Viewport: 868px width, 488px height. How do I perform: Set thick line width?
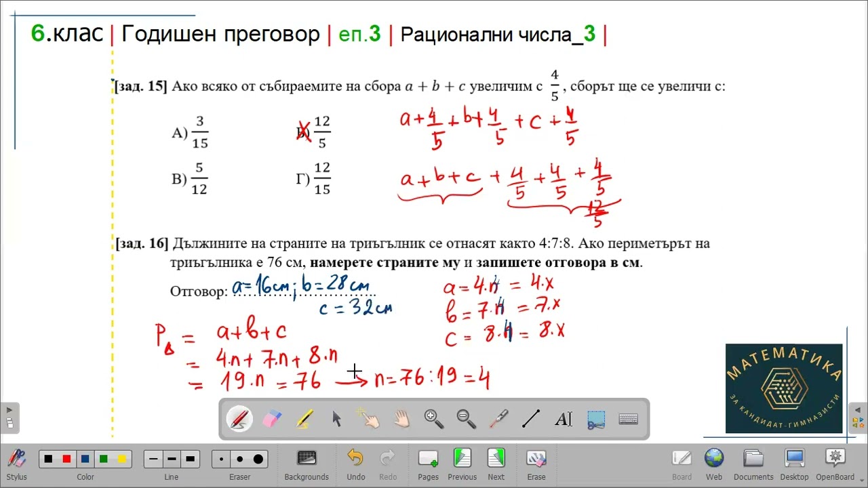[x=191, y=459]
